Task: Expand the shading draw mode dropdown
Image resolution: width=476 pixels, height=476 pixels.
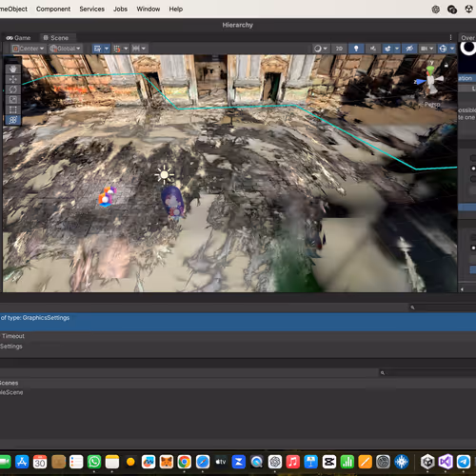Action: [x=321, y=49]
